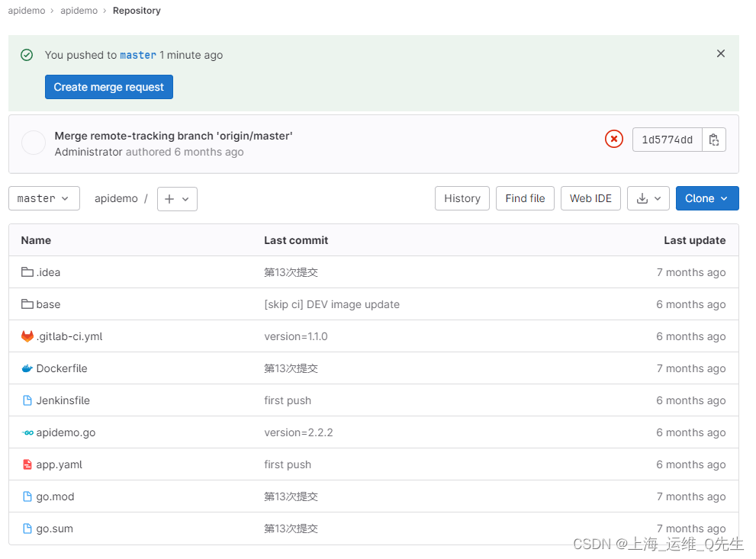Open the download source code dropdown
The image size is (756, 559).
click(648, 198)
